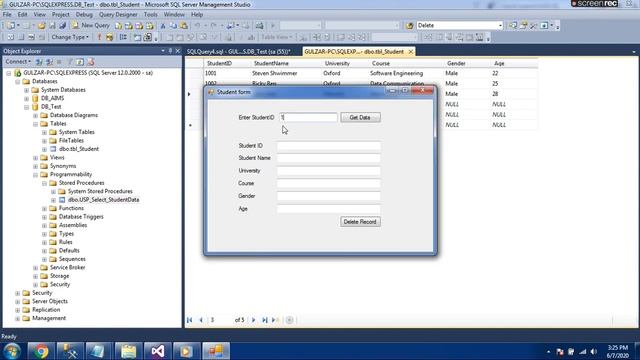The image size is (640, 360).
Task: Click the StudentID column header
Action: 227,64
